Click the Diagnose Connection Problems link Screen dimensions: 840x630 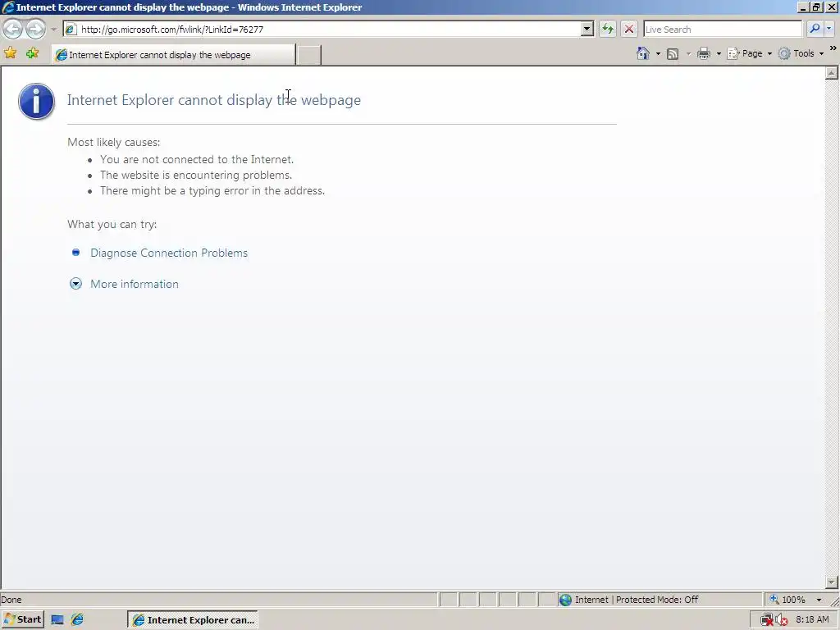click(x=169, y=253)
